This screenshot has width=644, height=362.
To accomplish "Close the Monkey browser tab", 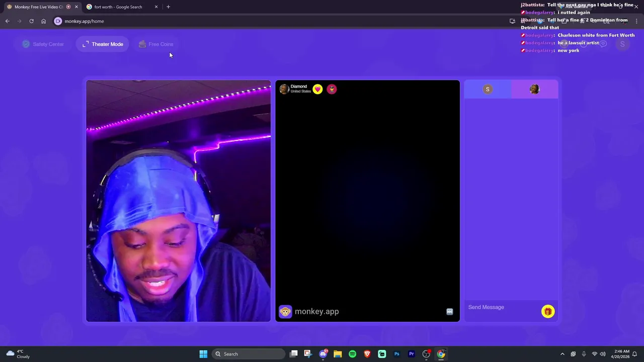I will pos(76,7).
